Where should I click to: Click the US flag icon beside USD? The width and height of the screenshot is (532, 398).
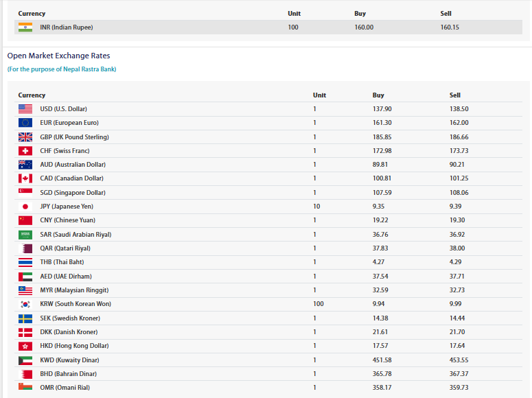25,109
